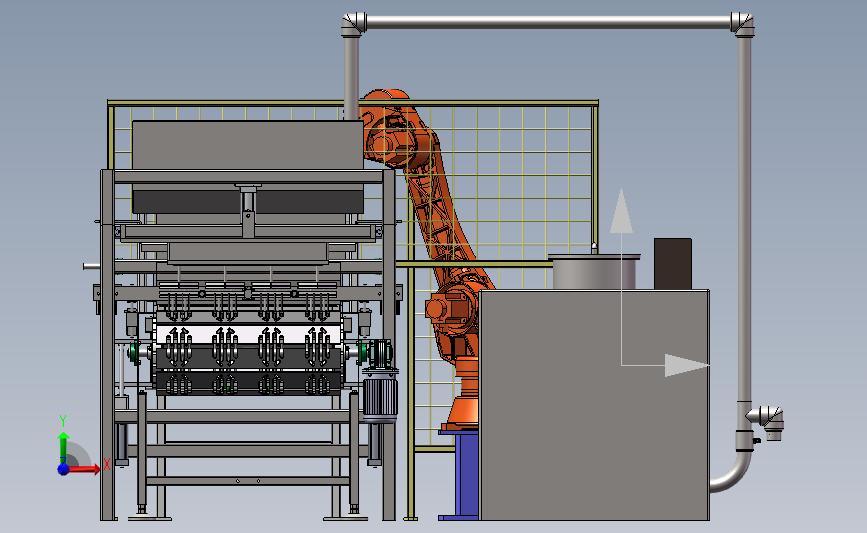
Task: Select the orange robot arm
Action: pyautogui.click(x=437, y=221)
